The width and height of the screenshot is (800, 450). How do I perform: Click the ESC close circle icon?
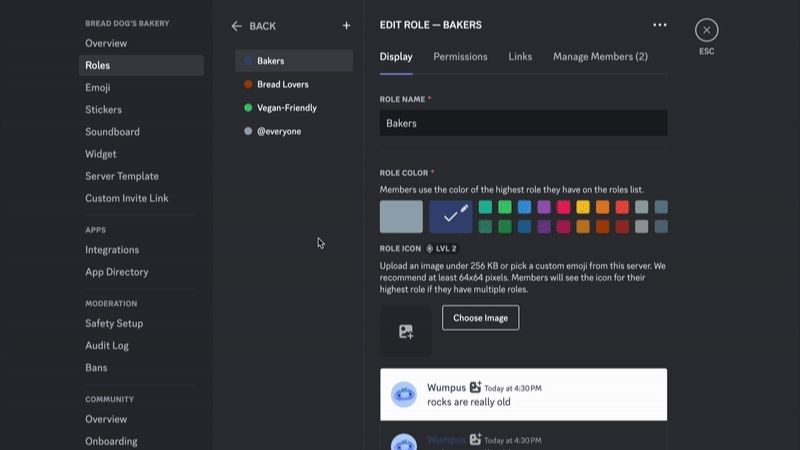[706, 30]
